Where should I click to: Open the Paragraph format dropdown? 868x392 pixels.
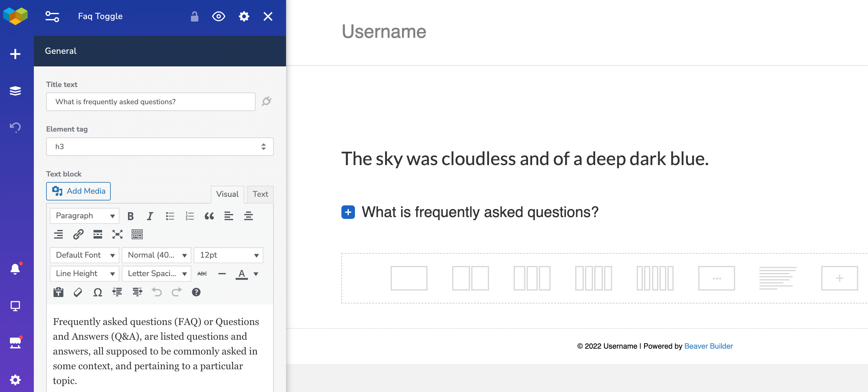[85, 216]
